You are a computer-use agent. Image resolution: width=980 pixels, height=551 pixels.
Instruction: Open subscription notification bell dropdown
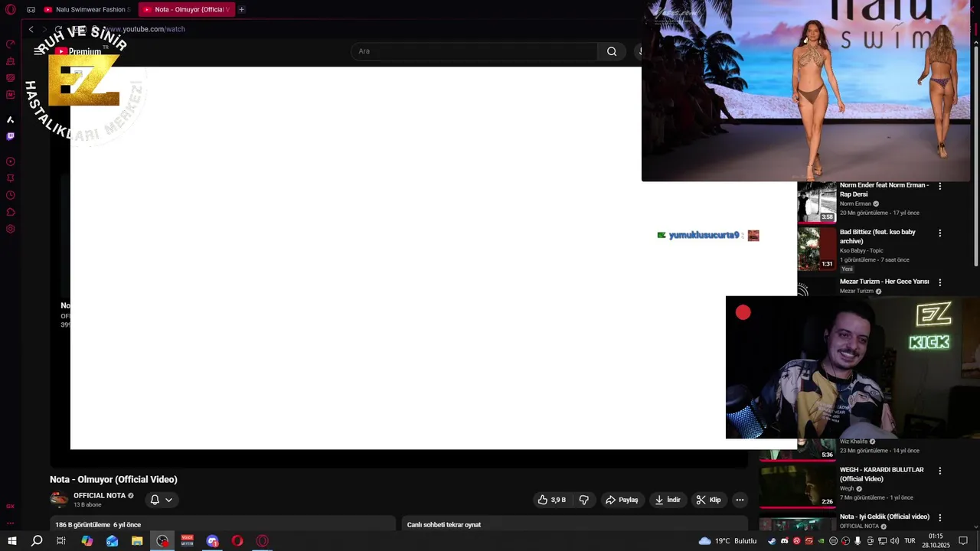click(x=162, y=500)
